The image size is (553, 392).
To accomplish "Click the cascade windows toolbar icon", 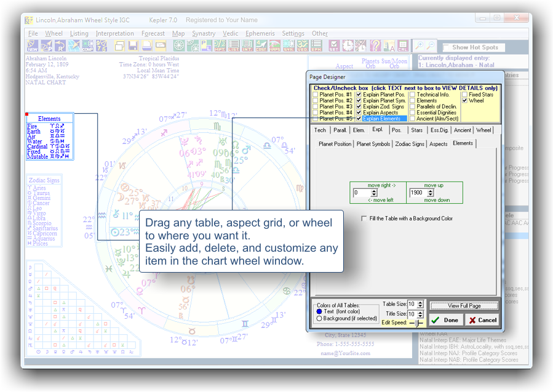I will click(120, 46).
